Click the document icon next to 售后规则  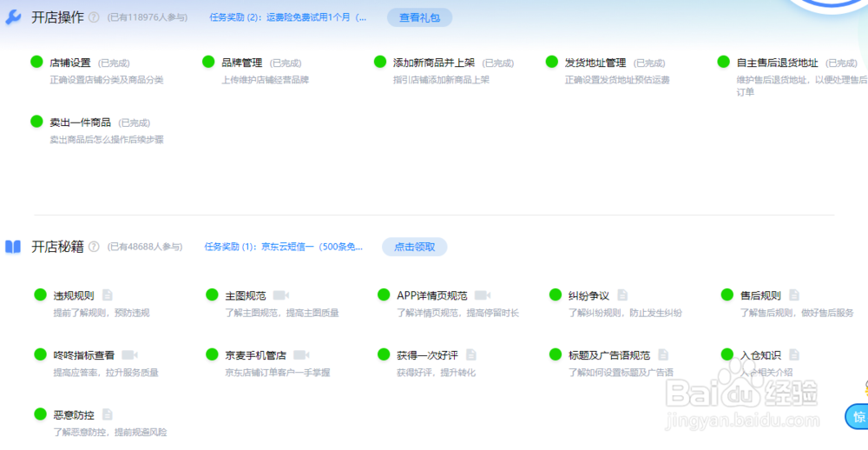(794, 294)
